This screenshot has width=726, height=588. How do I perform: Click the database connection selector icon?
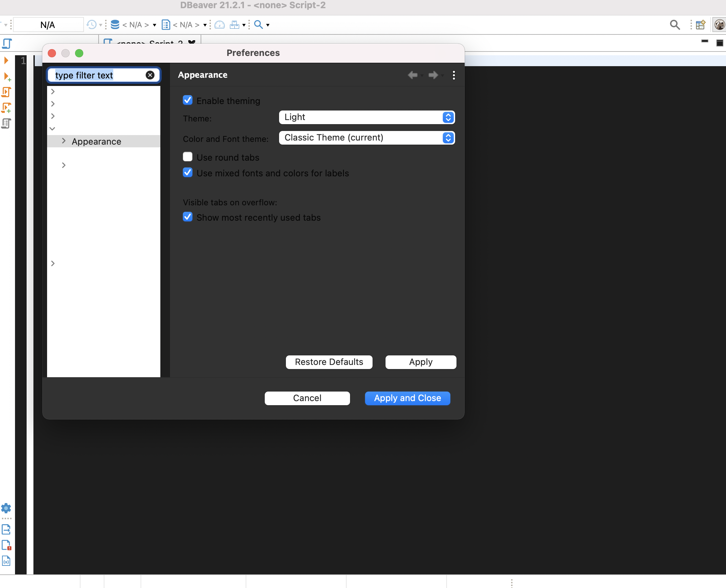click(x=115, y=24)
